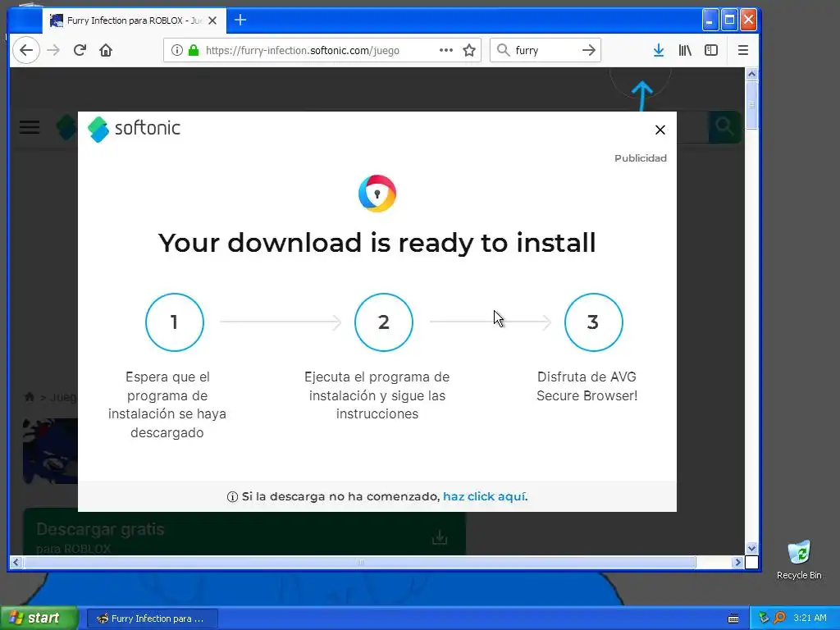
Task: Click the taskbar clock showing 3:21 AM
Action: coord(810,619)
